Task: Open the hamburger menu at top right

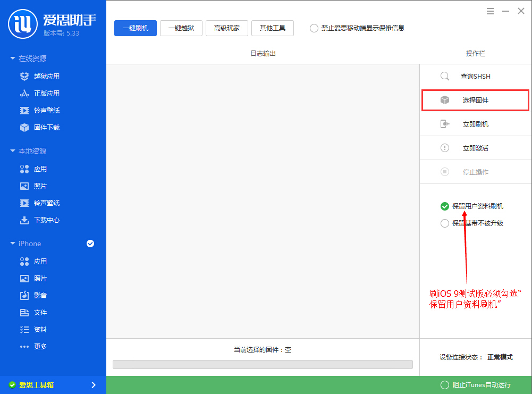Action: (x=489, y=11)
